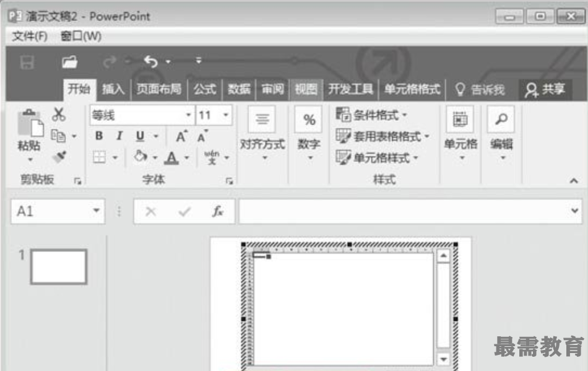Image resolution: width=588 pixels, height=371 pixels.
Task: Open 单元格样式 cell styles menu
Action: (377, 157)
